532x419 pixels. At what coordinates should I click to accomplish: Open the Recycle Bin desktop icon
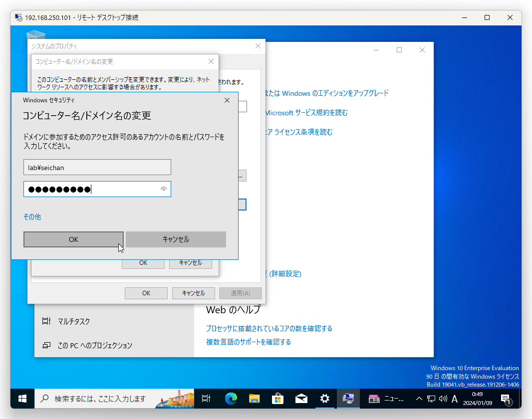pos(35,34)
